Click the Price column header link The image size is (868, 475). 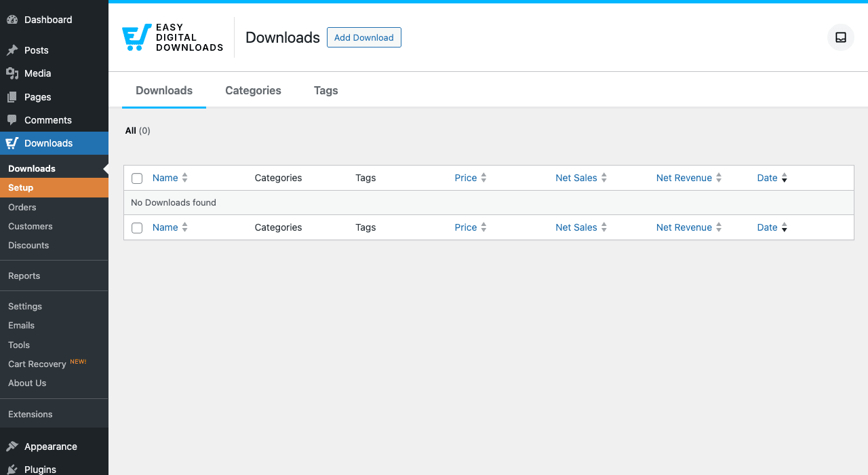click(466, 178)
